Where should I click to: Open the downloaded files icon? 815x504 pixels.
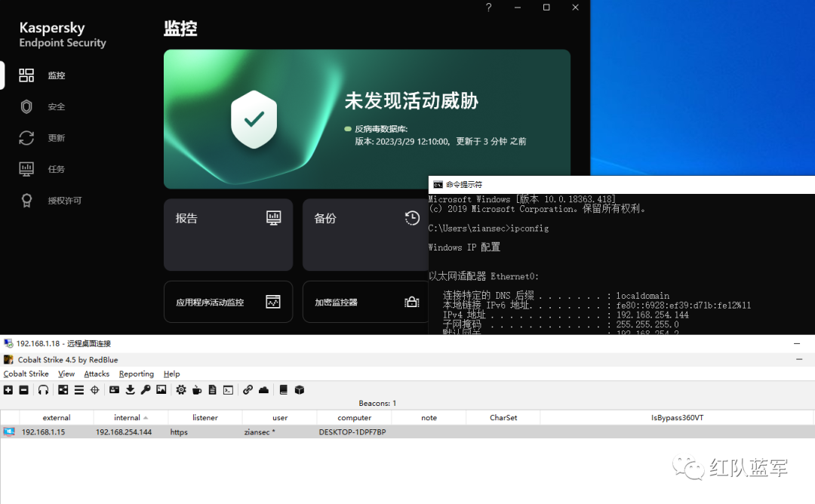click(130, 389)
